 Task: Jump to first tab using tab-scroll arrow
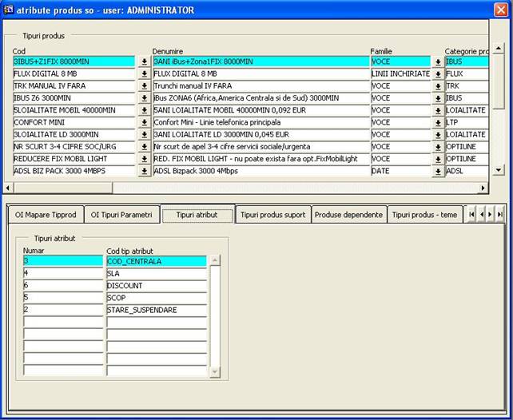click(x=471, y=215)
